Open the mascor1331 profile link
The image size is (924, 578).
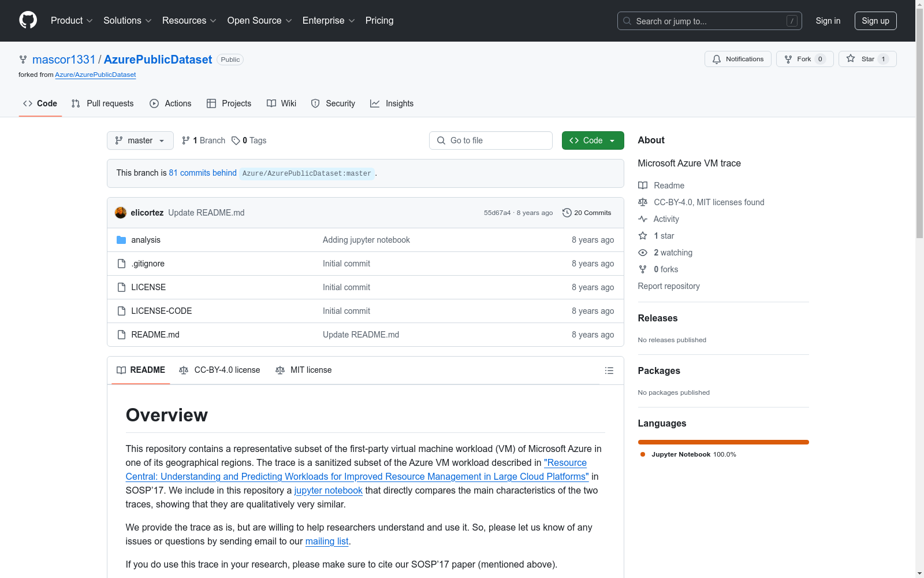click(64, 60)
